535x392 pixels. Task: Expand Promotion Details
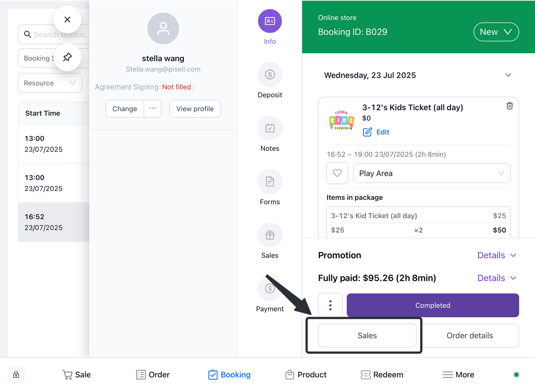click(x=497, y=255)
